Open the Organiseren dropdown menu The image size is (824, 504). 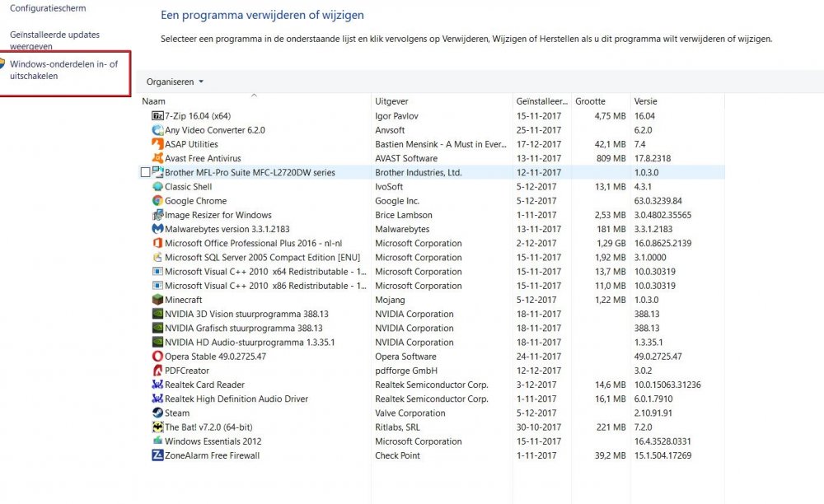[x=175, y=82]
